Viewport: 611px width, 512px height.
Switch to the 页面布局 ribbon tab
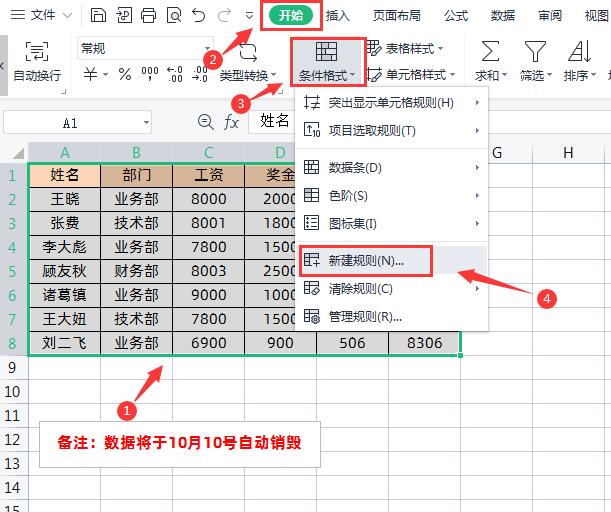tap(397, 16)
